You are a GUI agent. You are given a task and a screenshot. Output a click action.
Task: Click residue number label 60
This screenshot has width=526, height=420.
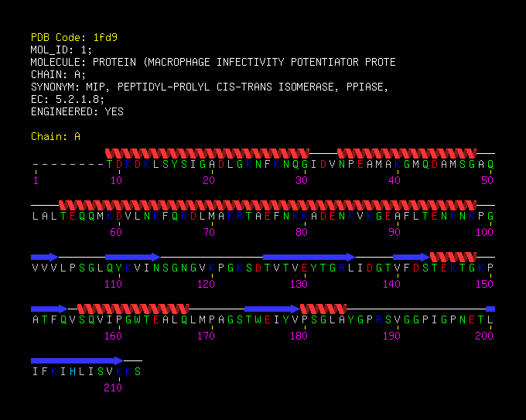pos(116,232)
